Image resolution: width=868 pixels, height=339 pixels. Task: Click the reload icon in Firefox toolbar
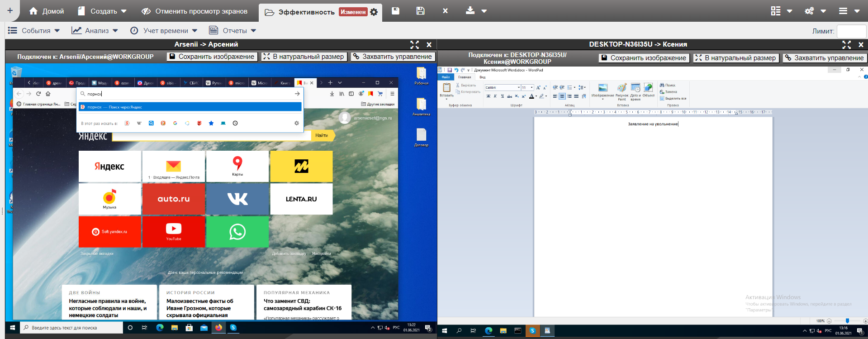click(x=38, y=94)
